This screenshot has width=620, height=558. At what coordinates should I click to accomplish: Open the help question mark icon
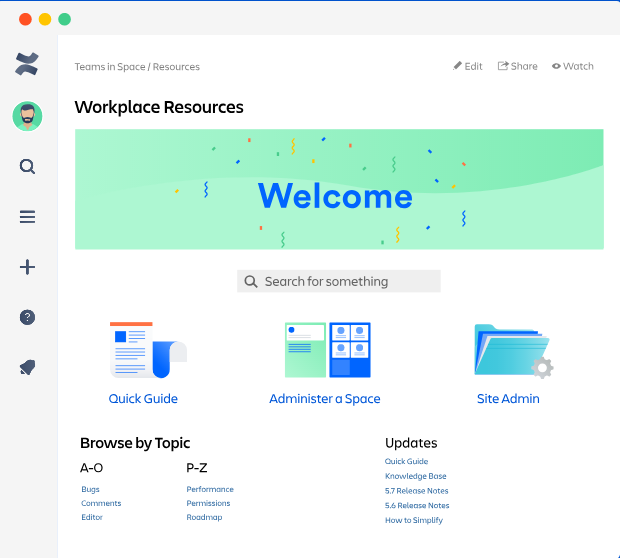tap(27, 317)
